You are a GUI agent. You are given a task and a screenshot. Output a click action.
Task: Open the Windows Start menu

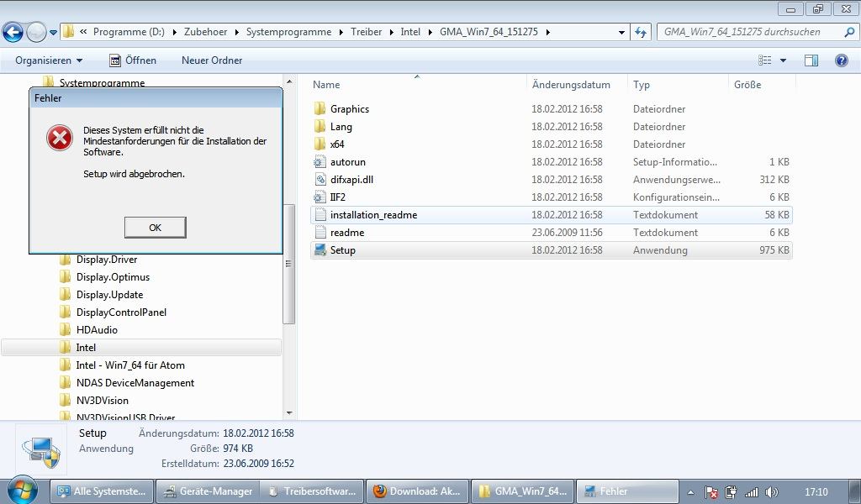point(23,491)
